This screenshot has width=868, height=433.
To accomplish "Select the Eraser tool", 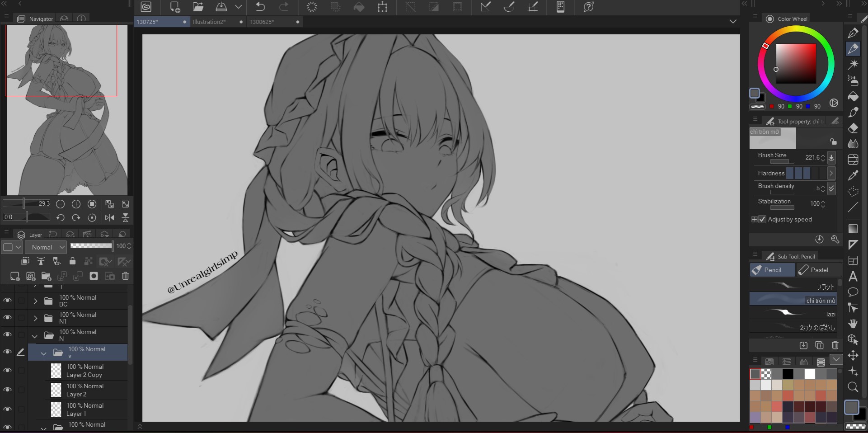I will click(853, 128).
